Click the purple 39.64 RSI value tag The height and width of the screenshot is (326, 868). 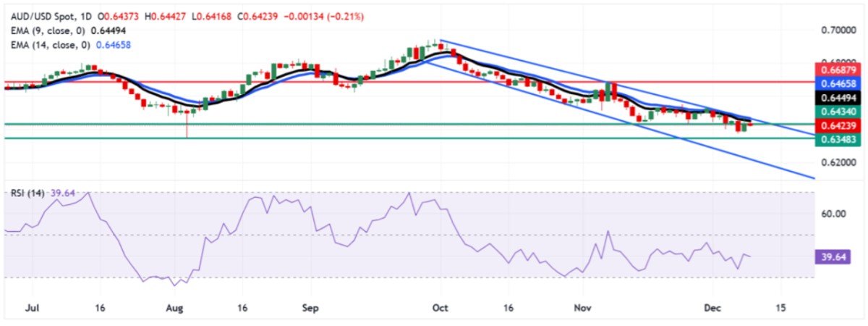pos(831,256)
